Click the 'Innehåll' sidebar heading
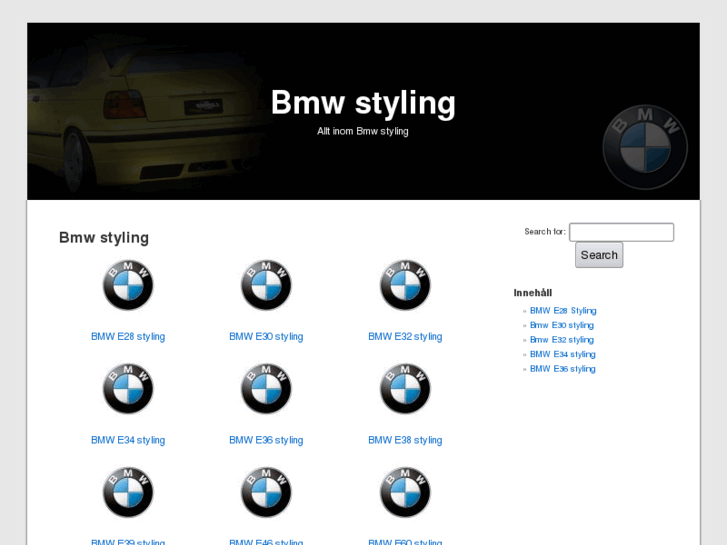Image resolution: width=727 pixels, height=545 pixels. click(533, 293)
